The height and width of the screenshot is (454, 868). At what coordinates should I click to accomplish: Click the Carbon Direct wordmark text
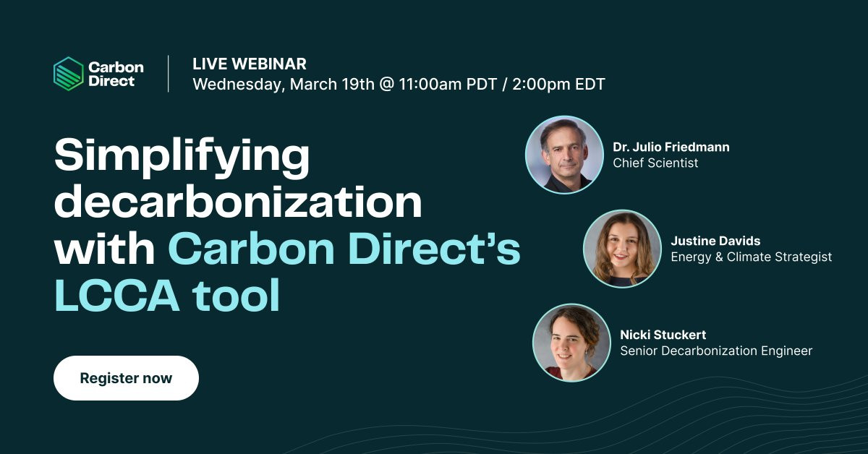click(116, 74)
